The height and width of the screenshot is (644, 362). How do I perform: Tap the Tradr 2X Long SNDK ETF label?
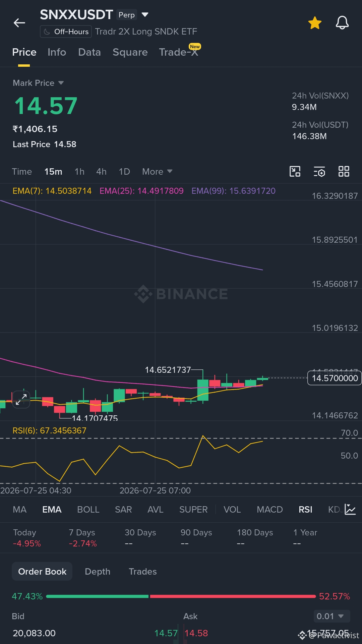click(x=146, y=32)
